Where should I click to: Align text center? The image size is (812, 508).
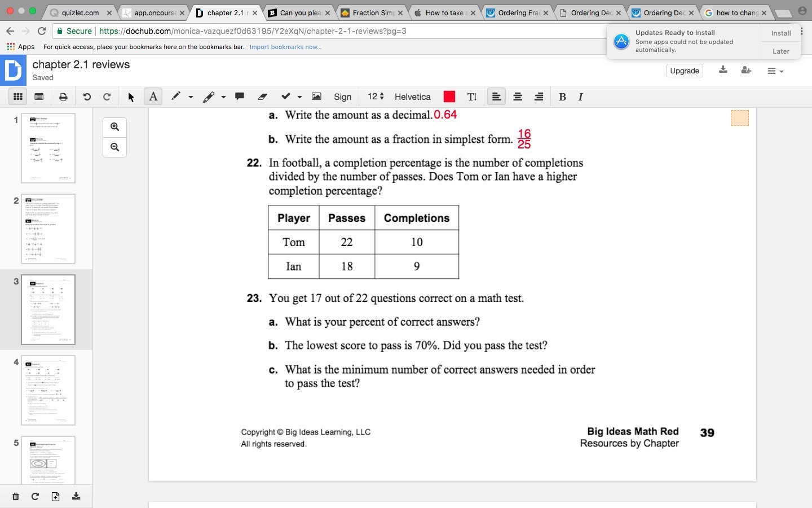pos(518,97)
